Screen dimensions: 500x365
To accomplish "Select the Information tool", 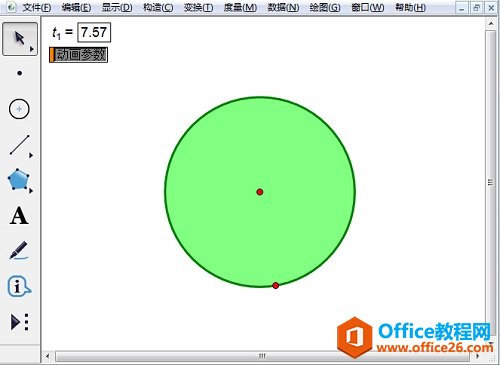I will [x=19, y=286].
